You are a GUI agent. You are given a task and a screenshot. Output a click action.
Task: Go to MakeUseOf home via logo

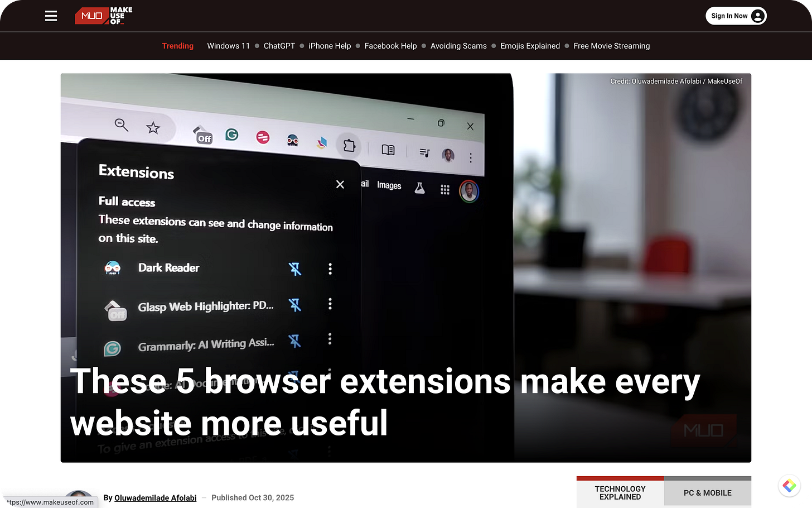pos(104,16)
